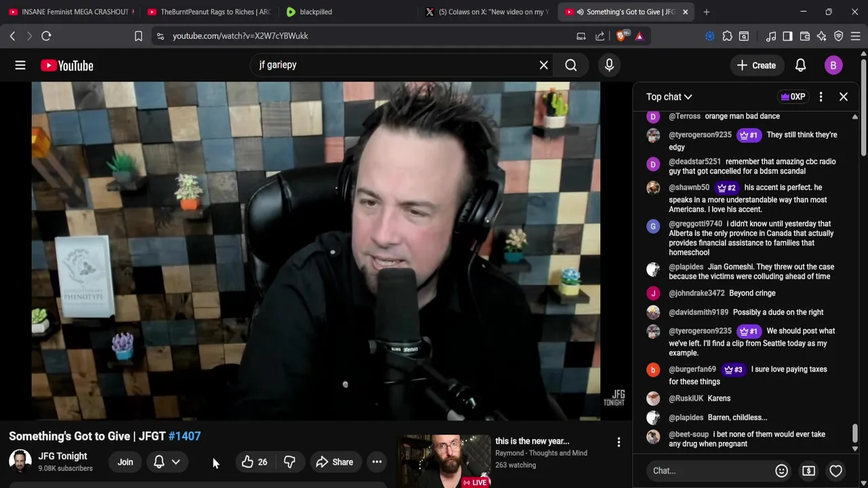Viewport: 868px width, 488px height.
Task: Click the live chat scrollbar thumb
Action: click(855, 432)
